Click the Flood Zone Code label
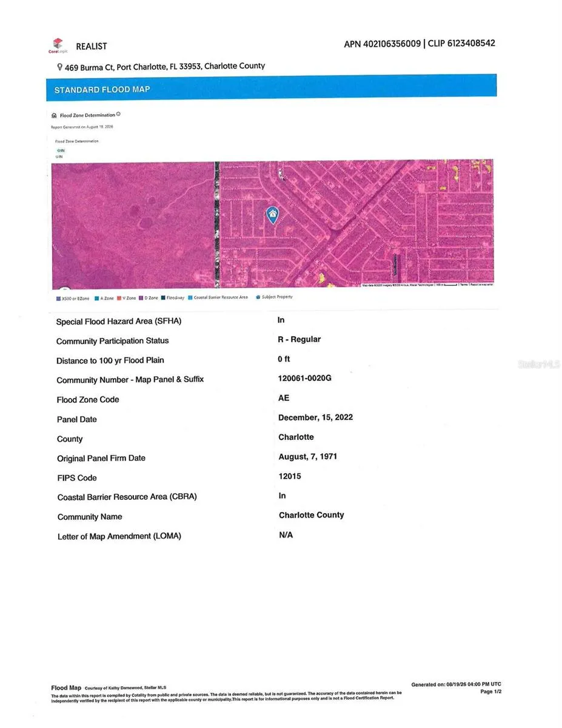This screenshot has height=728, width=562. click(88, 400)
